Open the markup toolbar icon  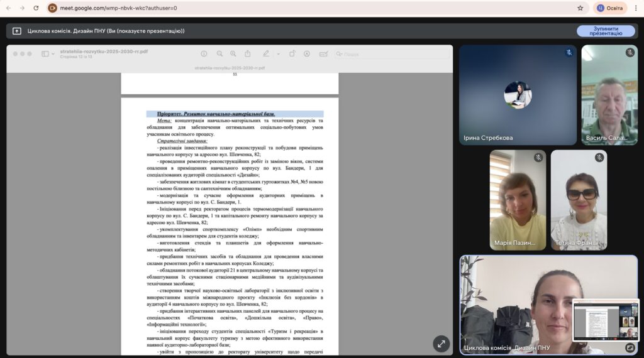[x=307, y=54]
